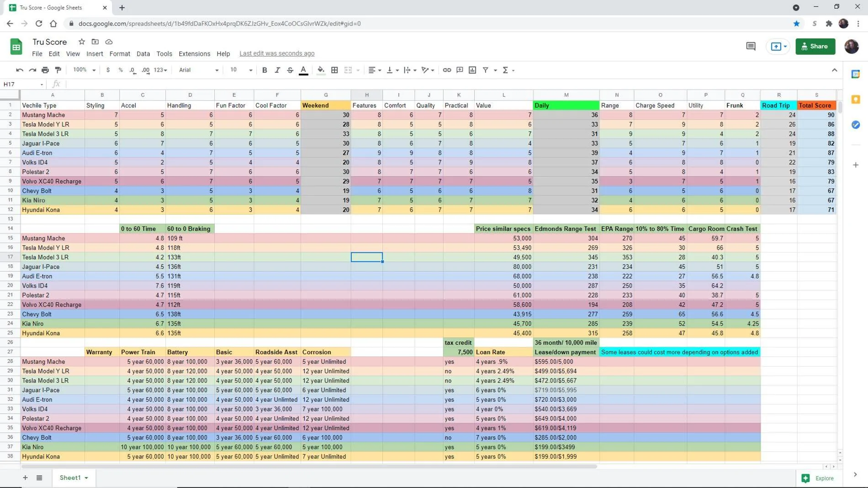Select the "Total Score" header cell
Screen dimensions: 868x488
point(816,105)
